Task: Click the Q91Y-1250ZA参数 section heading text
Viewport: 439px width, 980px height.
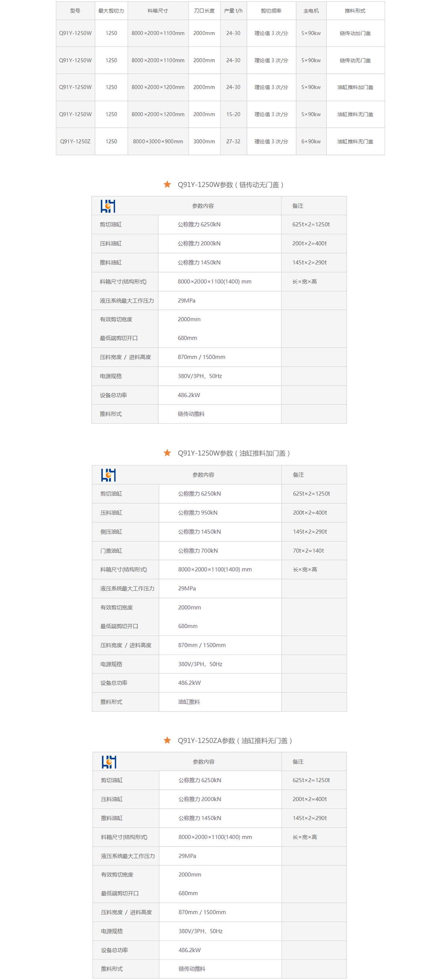Action: tap(235, 741)
